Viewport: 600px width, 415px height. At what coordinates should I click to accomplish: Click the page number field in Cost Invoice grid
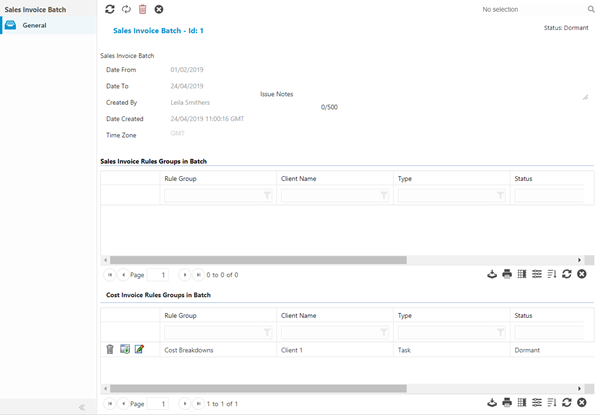(x=162, y=403)
